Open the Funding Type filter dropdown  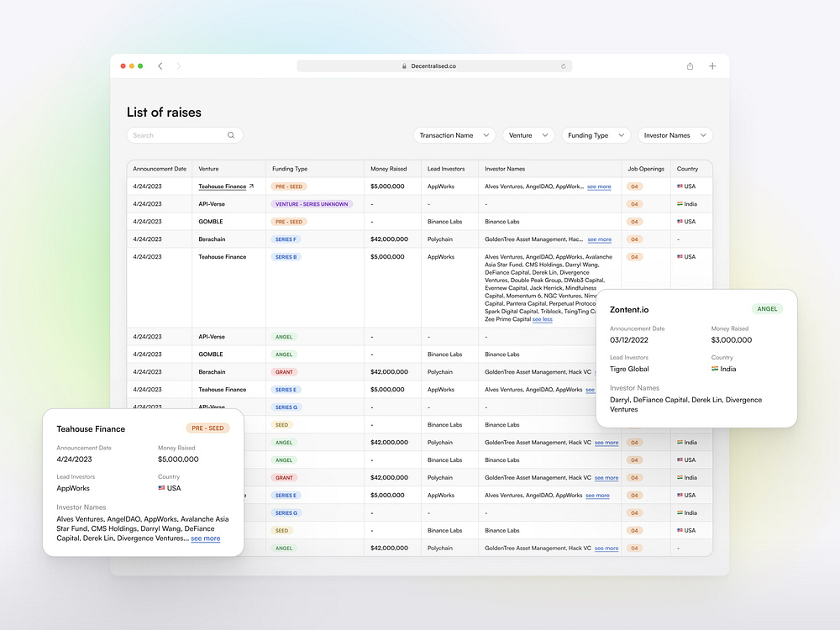click(x=596, y=135)
